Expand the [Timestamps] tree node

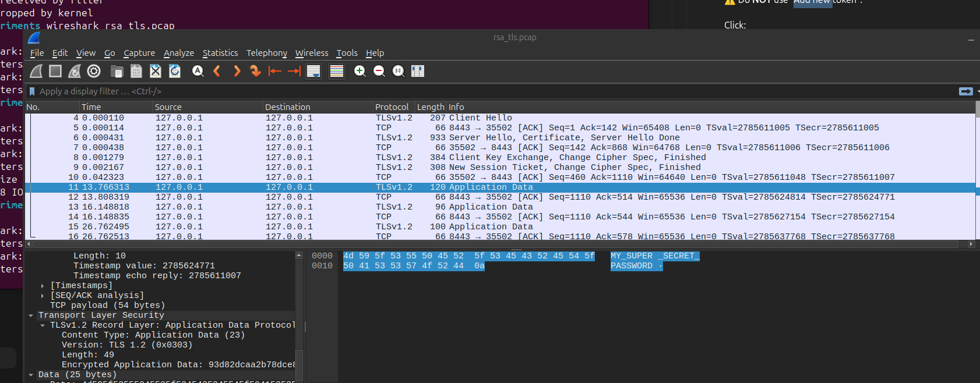coord(43,286)
